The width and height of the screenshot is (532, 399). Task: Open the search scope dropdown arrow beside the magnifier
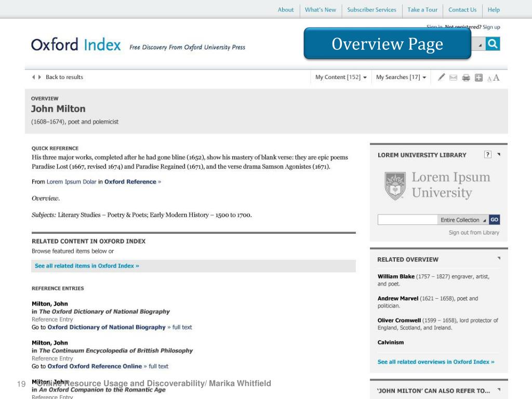click(479, 44)
